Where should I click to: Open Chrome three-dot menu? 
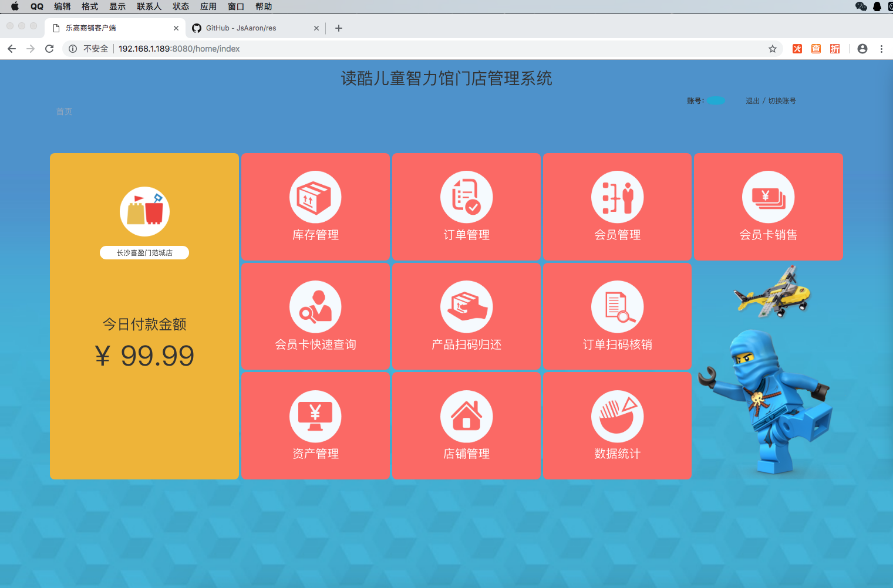(x=881, y=49)
